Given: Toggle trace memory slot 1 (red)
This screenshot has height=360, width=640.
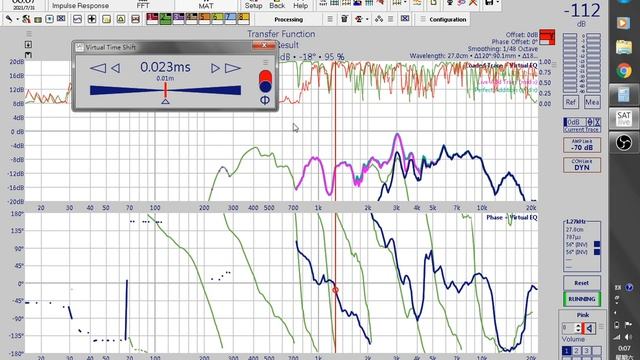Looking at the screenshot, I should (x=152, y=19).
